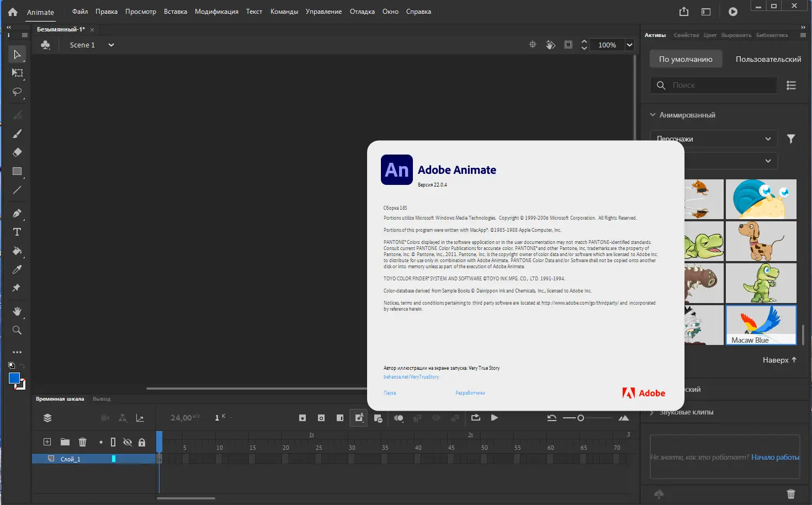Screen dimensions: 812x505
Task: Click the Add new layer icon
Action: [x=47, y=442]
